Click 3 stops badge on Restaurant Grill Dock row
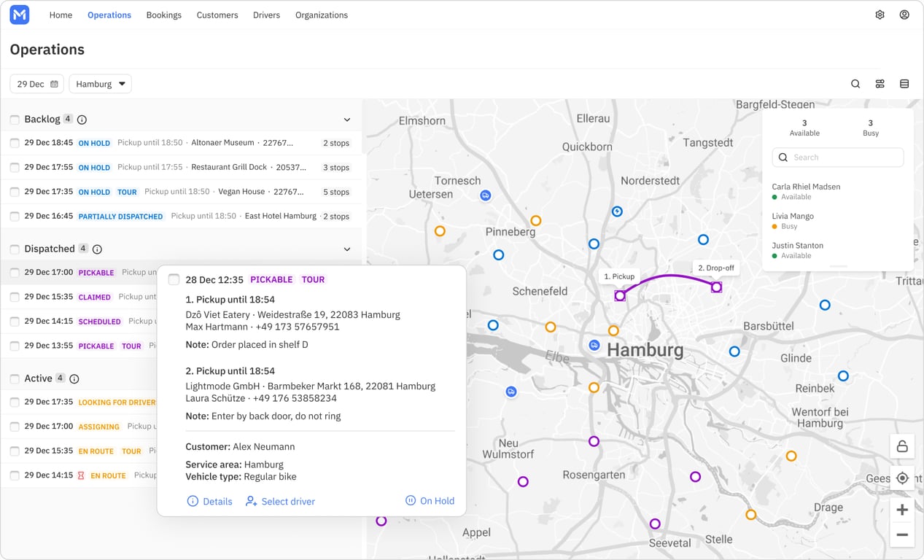The height and width of the screenshot is (560, 924). pyautogui.click(x=336, y=167)
